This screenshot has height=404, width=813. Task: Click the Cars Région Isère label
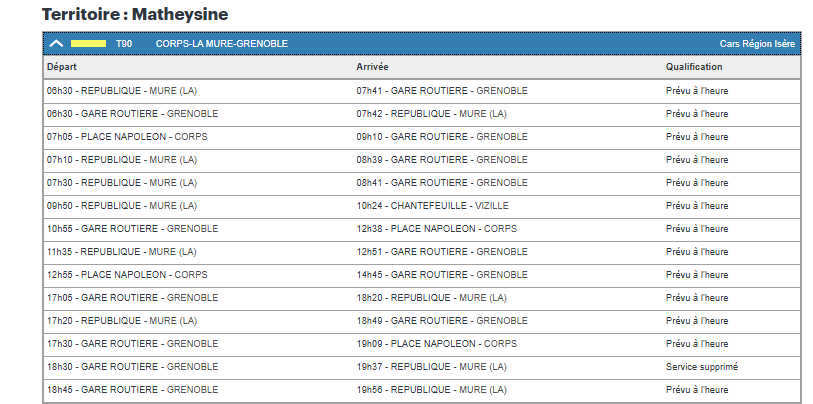click(757, 44)
